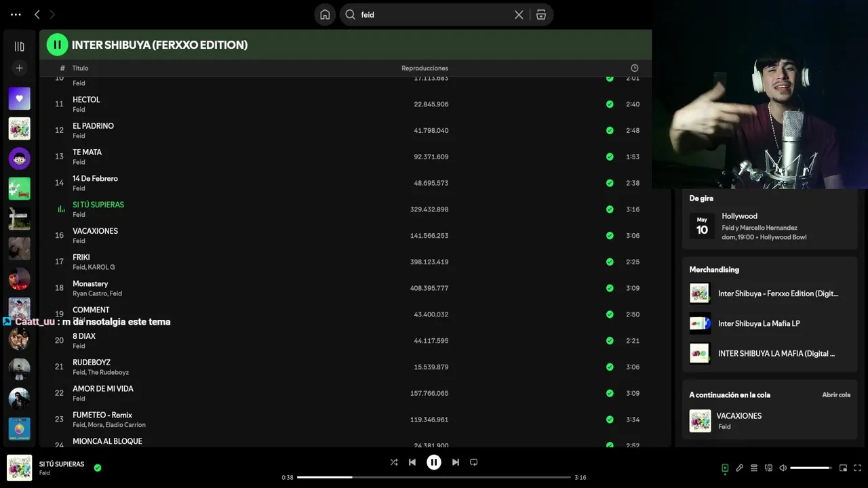
Task: Toggle saved checkmark for RUDEBOYZ
Action: click(x=610, y=367)
